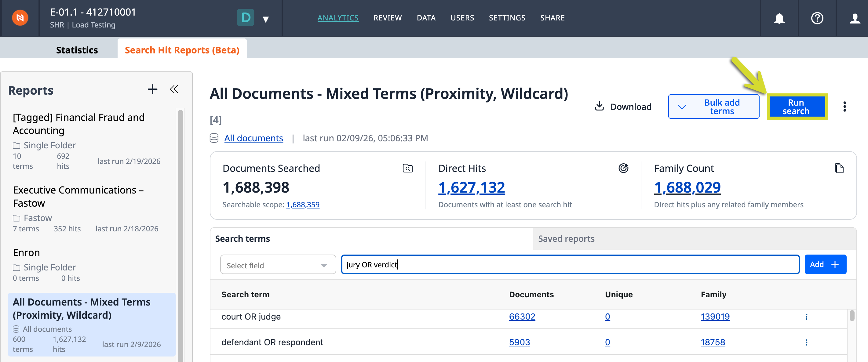Open row menu for court OR judge
The width and height of the screenshot is (868, 362).
pyautogui.click(x=806, y=317)
